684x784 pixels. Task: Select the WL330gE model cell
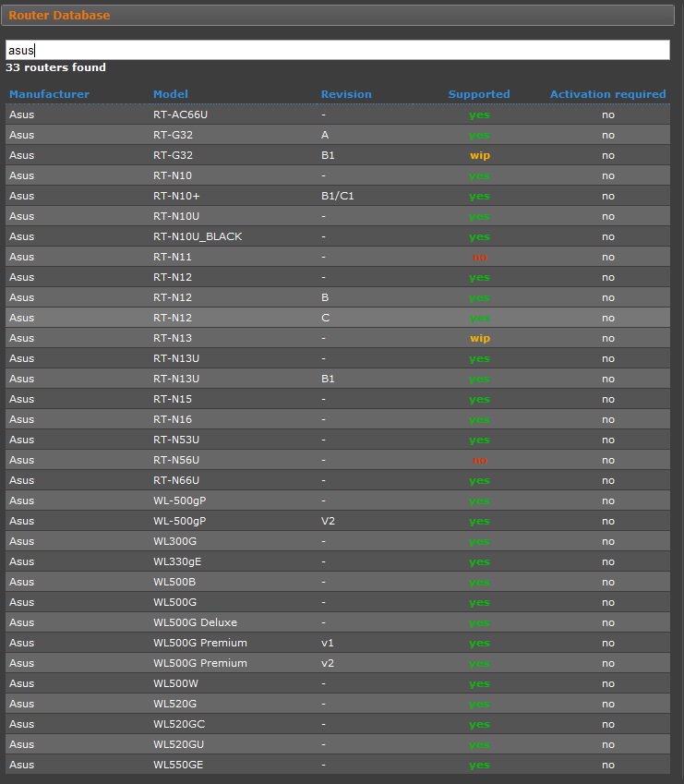pyautogui.click(x=177, y=561)
